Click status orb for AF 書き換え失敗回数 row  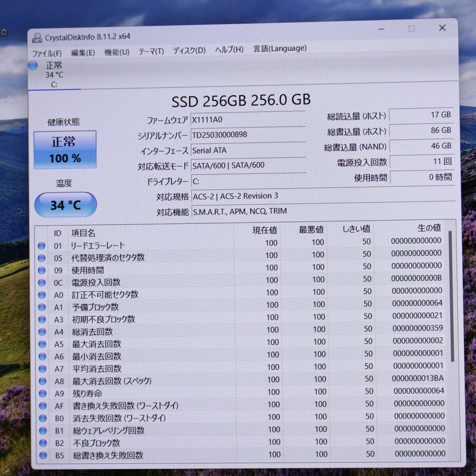pos(43,406)
